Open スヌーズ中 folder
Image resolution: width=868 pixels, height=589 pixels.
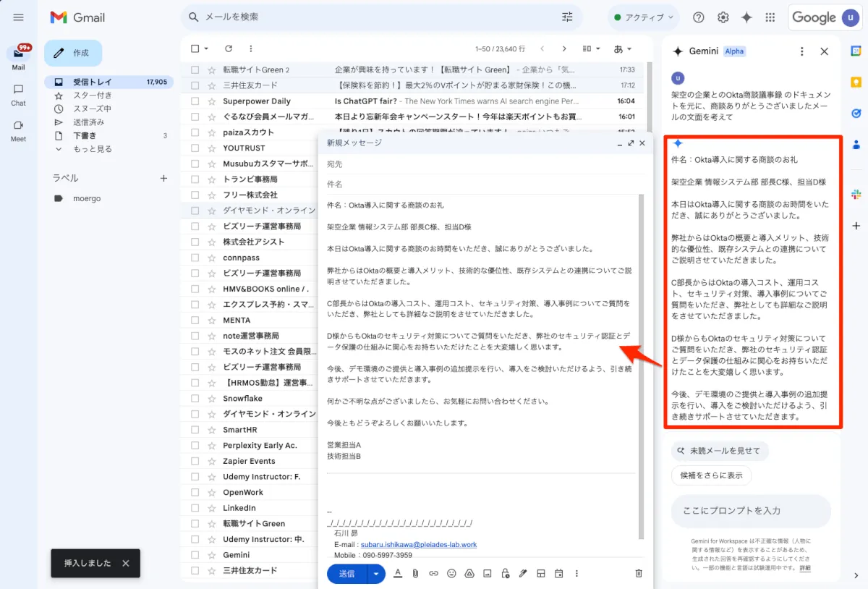[x=93, y=109]
